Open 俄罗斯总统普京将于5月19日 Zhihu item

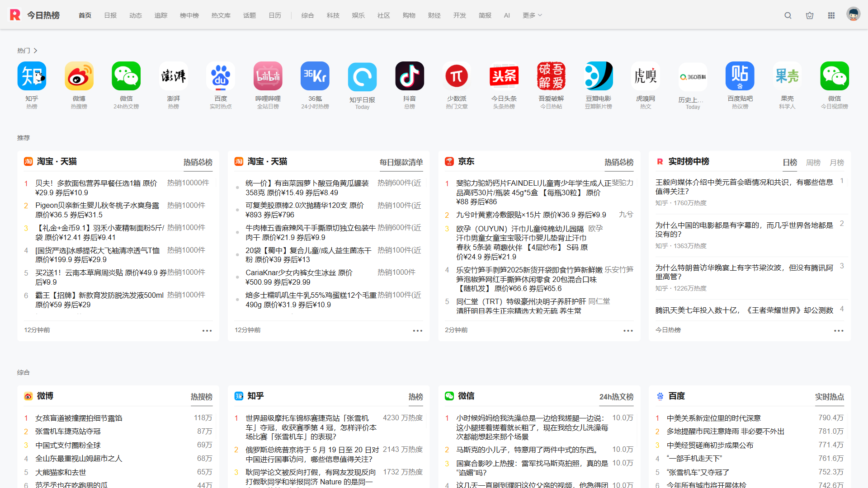click(312, 454)
